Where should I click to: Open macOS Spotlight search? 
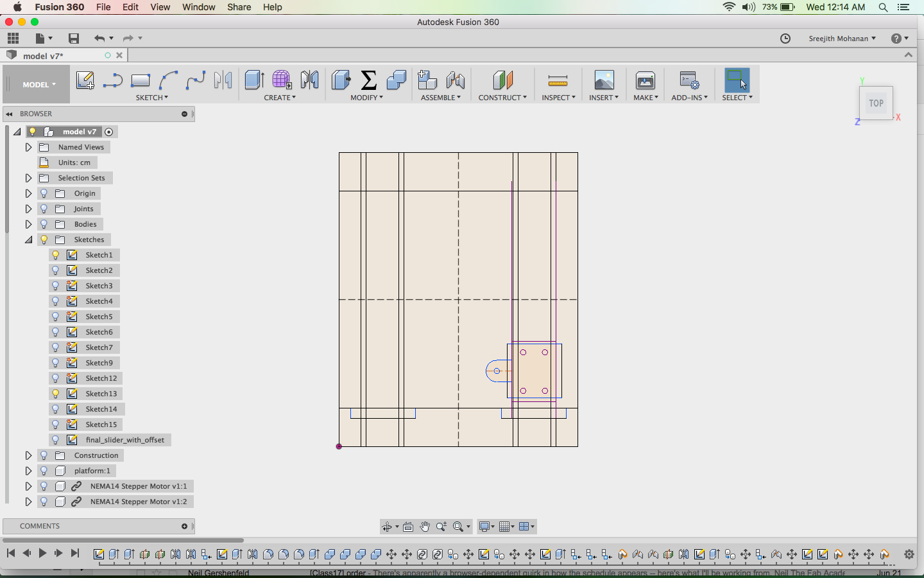click(x=883, y=7)
